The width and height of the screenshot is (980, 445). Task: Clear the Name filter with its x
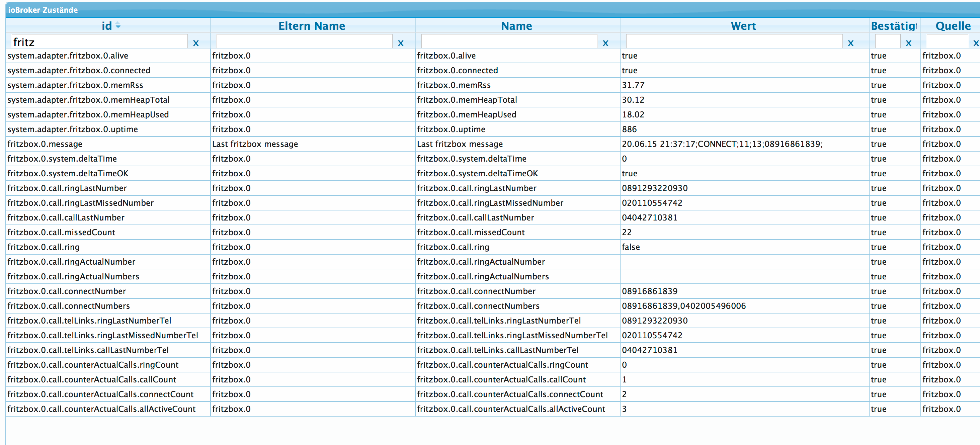605,43
